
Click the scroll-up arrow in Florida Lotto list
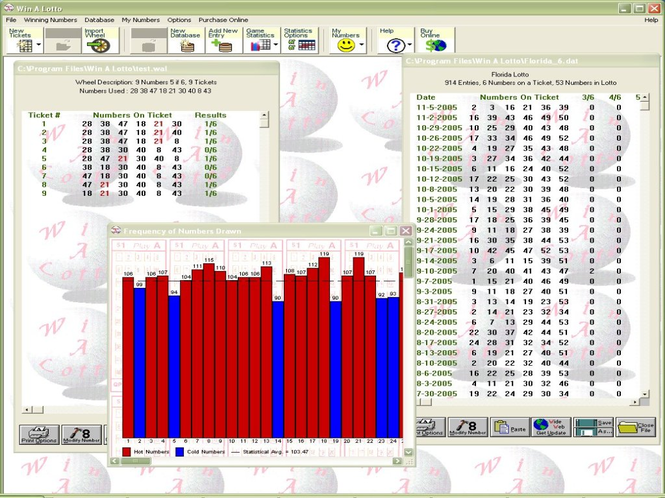pos(645,97)
